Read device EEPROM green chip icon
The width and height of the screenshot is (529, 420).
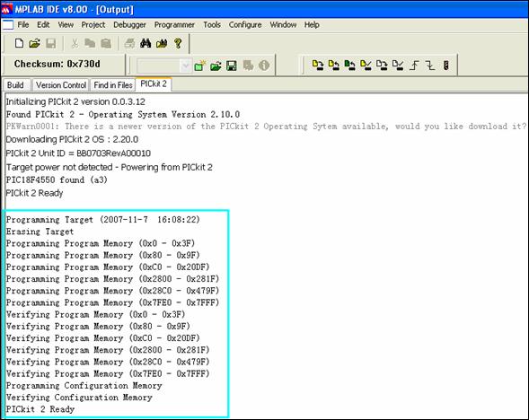(349, 65)
